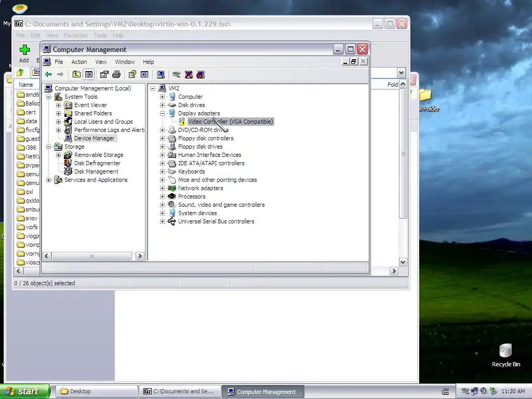This screenshot has height=399, width=532.
Task: Click the Keyboards category icon
Action: [x=172, y=171]
